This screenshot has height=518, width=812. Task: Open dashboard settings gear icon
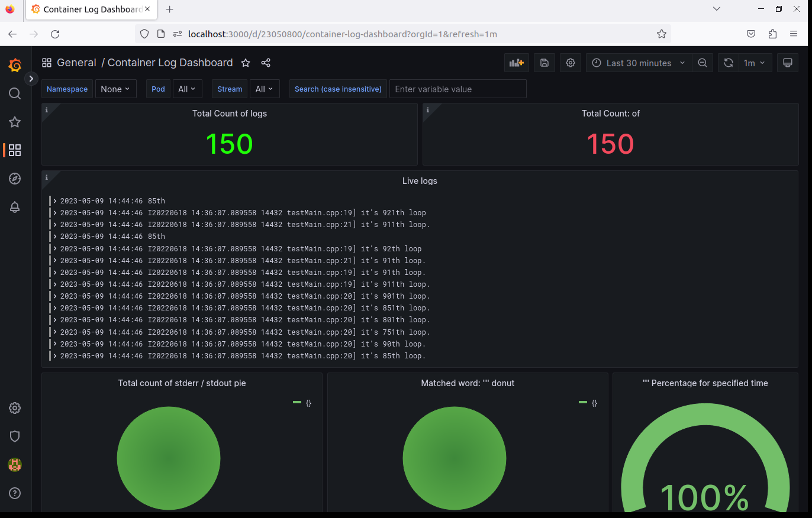[x=571, y=63]
